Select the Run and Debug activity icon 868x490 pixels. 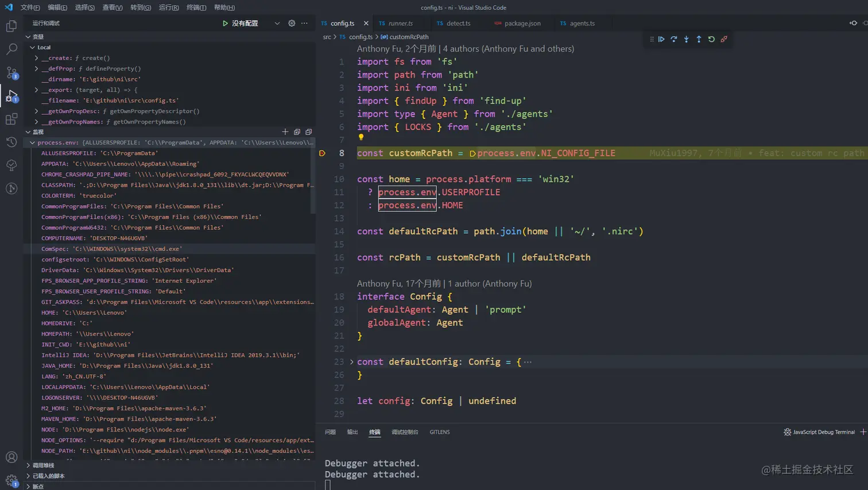pos(11,96)
